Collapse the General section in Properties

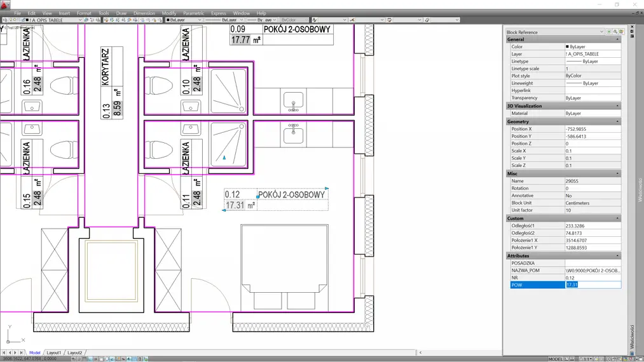tap(617, 39)
